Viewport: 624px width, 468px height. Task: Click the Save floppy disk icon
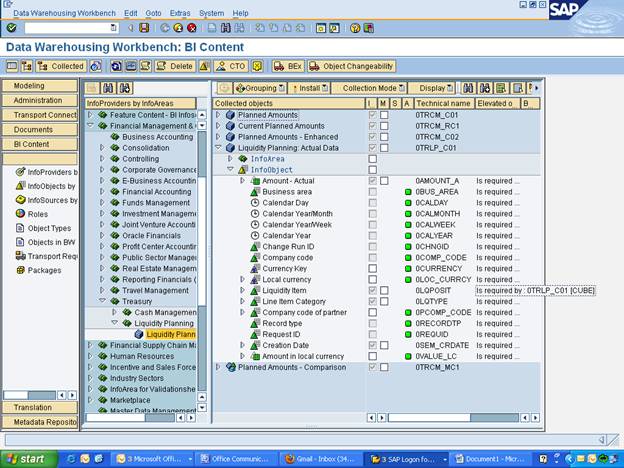[x=144, y=28]
